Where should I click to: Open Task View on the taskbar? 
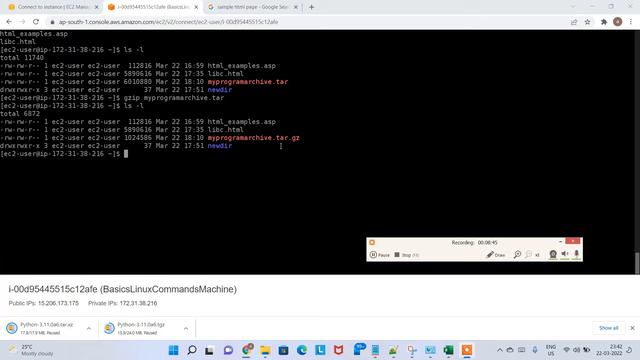coord(209,350)
